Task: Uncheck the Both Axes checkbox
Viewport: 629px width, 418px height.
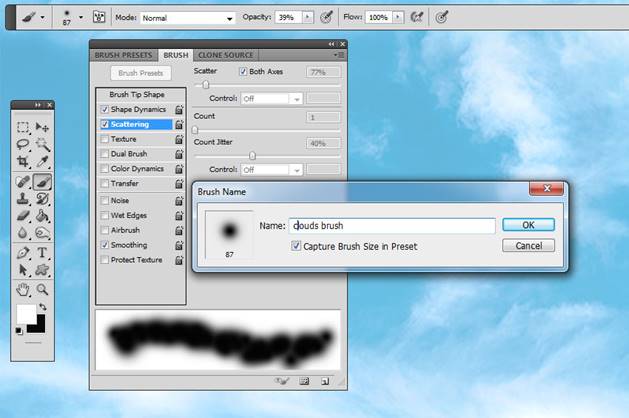Action: pos(243,71)
